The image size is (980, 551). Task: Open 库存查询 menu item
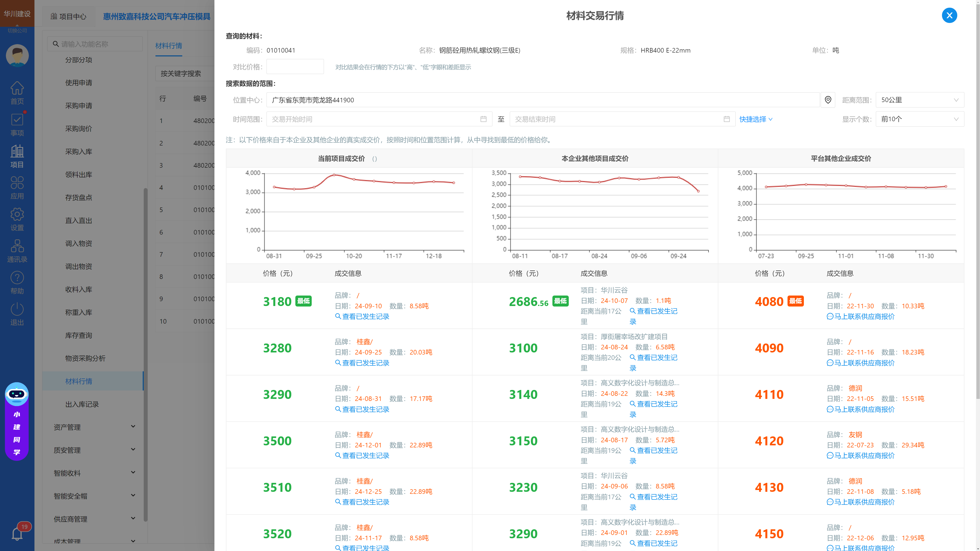(78, 335)
